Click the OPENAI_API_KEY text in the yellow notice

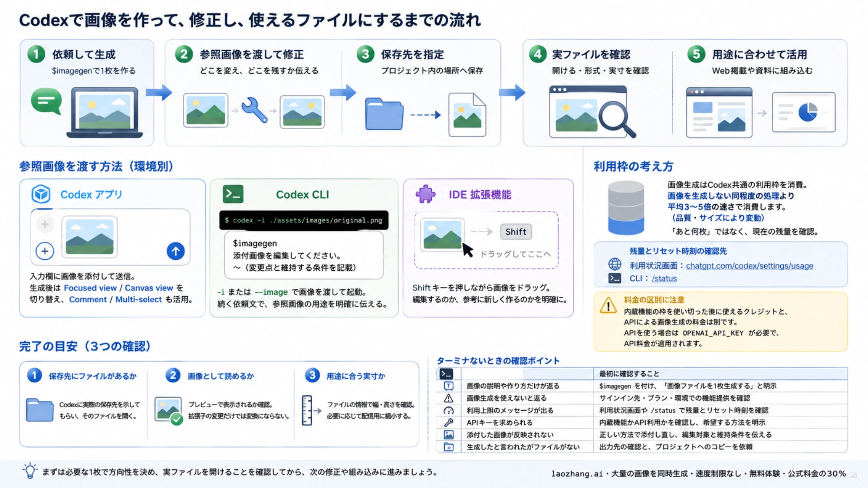coord(713,333)
